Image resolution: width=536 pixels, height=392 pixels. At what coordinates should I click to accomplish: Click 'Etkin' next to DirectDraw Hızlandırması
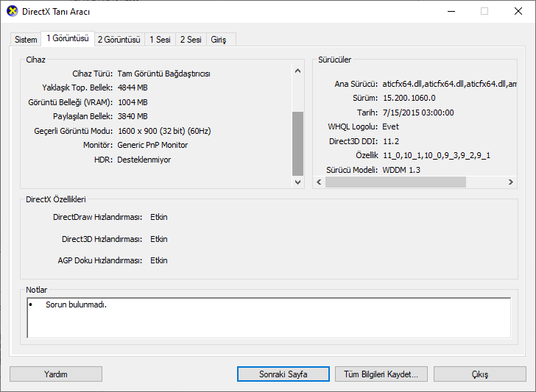point(159,217)
